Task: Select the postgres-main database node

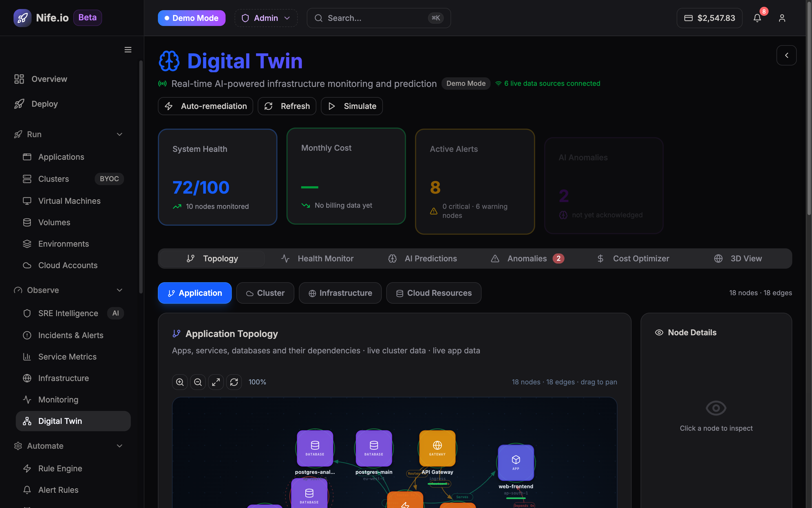Action: [374, 448]
